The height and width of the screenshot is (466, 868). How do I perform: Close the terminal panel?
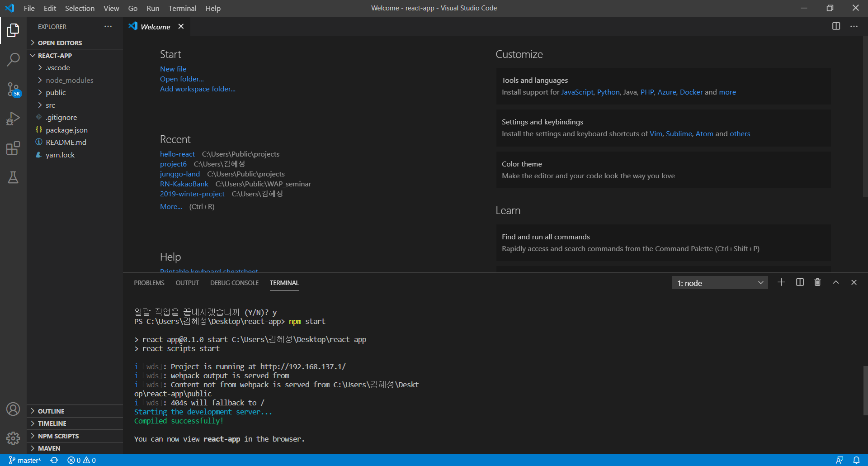(x=854, y=282)
